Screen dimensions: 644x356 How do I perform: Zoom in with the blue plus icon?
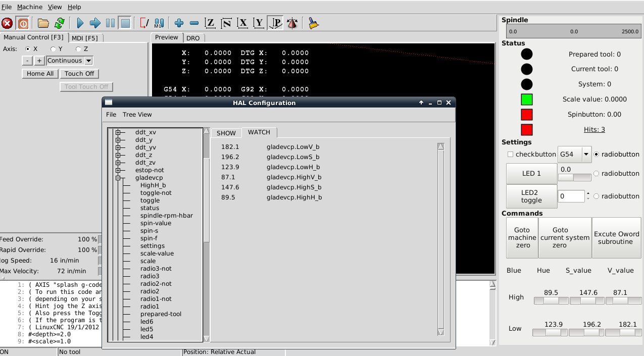click(179, 23)
